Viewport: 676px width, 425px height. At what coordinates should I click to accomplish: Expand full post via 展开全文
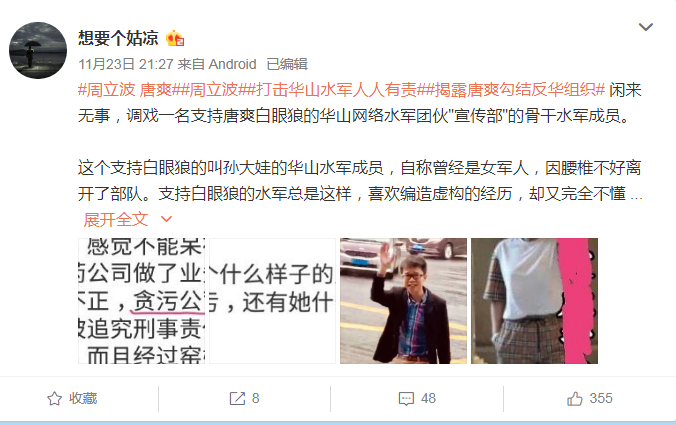(x=116, y=219)
